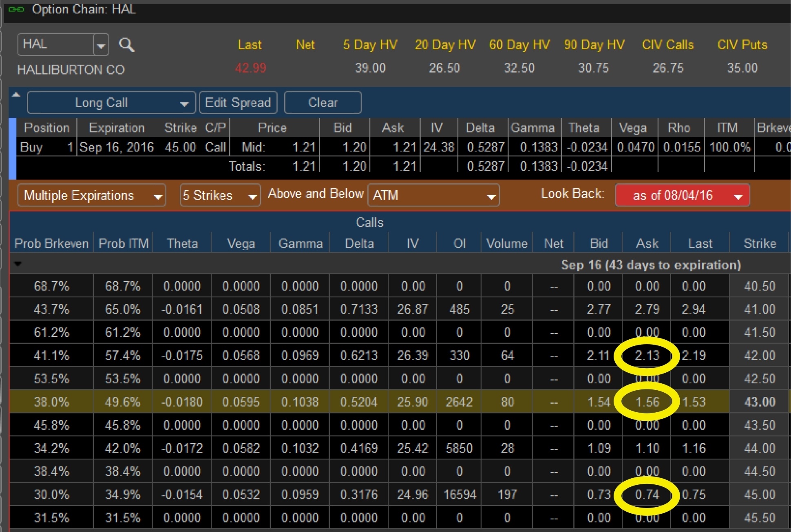Image resolution: width=791 pixels, height=532 pixels.
Task: Collapse the spread panel with the up triangle
Action: pos(16,95)
